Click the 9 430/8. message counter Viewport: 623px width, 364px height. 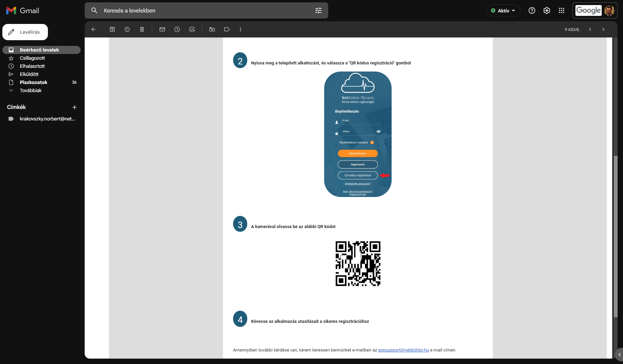pyautogui.click(x=572, y=30)
